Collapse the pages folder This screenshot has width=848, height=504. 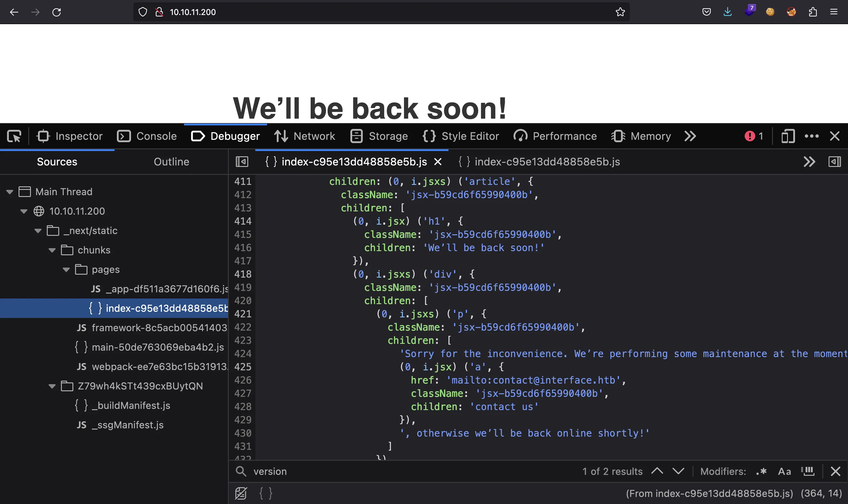(66, 270)
